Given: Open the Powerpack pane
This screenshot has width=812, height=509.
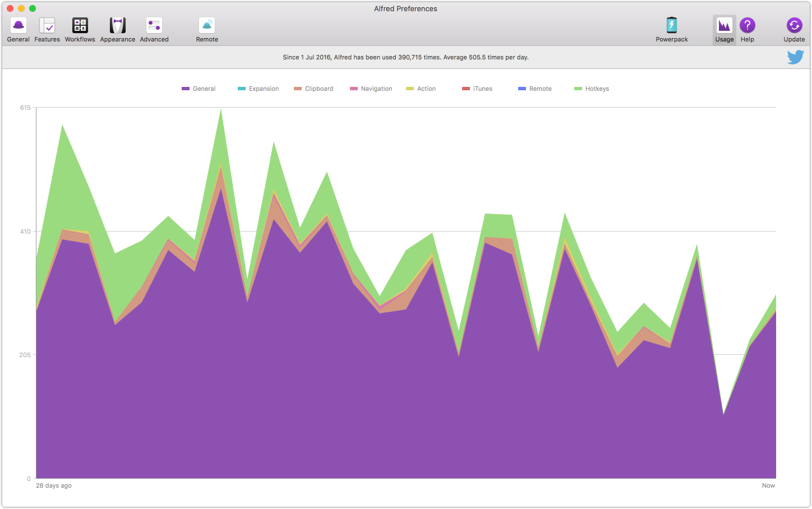Looking at the screenshot, I should coord(672,30).
